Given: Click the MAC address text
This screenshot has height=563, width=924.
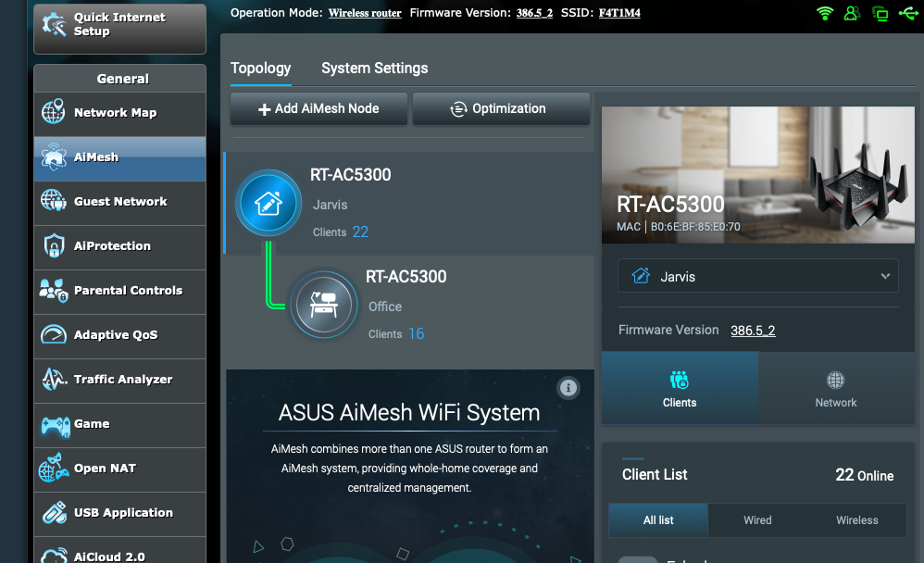Looking at the screenshot, I should click(679, 226).
